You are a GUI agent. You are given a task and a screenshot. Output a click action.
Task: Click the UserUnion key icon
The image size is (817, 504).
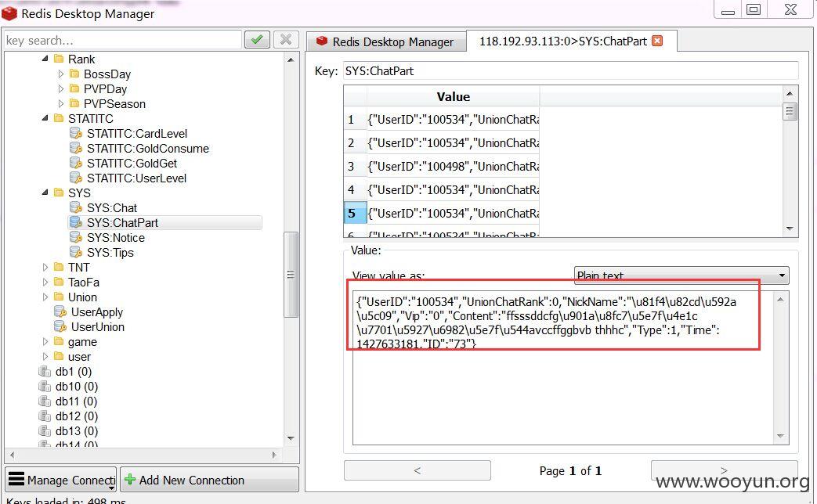pyautogui.click(x=60, y=327)
